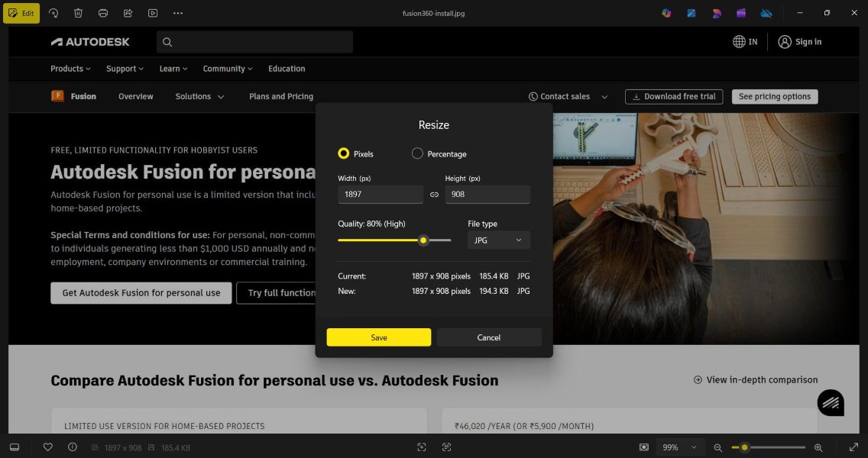Screen dimensions: 868x458
Task: Click the Quality: 80% (High) label
Action: pyautogui.click(x=371, y=224)
